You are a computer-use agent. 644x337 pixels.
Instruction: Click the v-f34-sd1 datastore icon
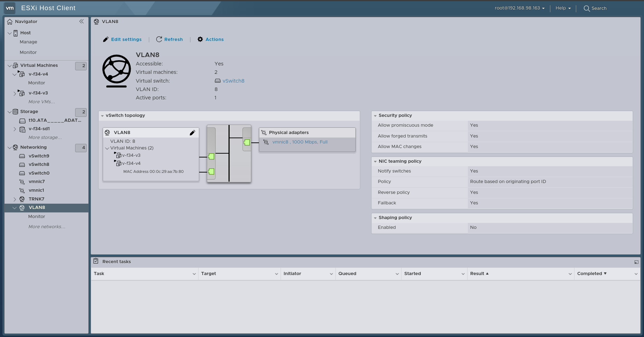[x=22, y=129]
